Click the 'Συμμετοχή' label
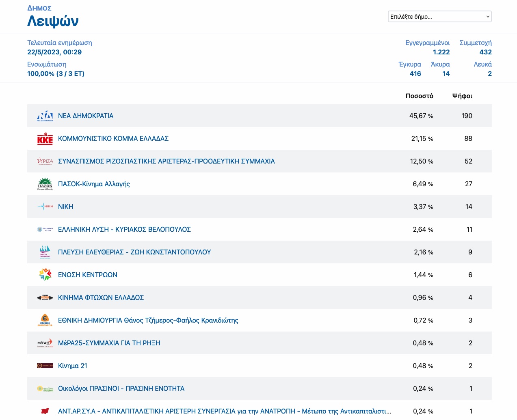 pyautogui.click(x=476, y=43)
